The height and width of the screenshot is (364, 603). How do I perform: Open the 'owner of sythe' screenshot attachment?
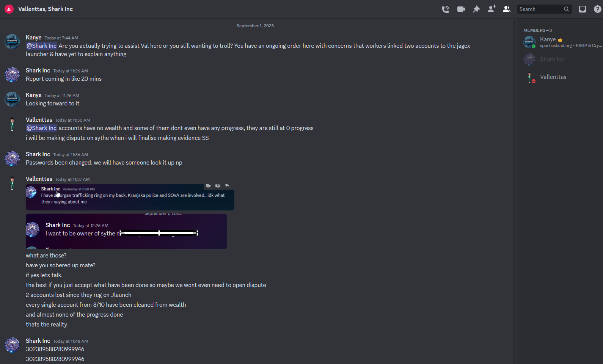pyautogui.click(x=126, y=231)
